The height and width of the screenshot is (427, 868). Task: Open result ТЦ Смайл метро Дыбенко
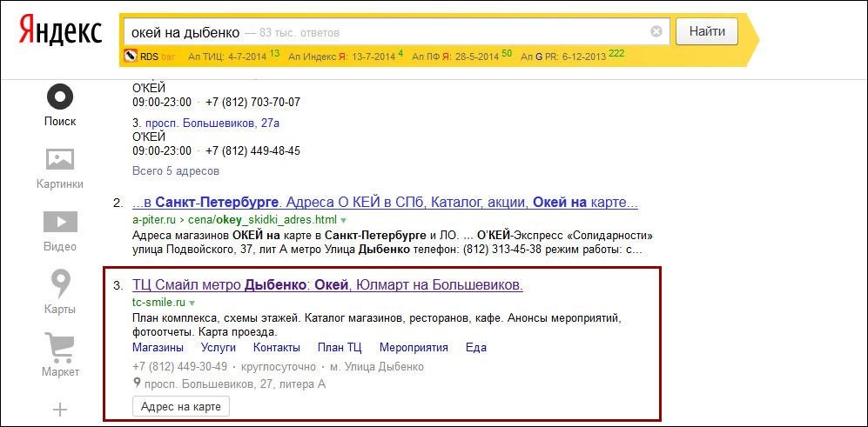[x=327, y=285]
